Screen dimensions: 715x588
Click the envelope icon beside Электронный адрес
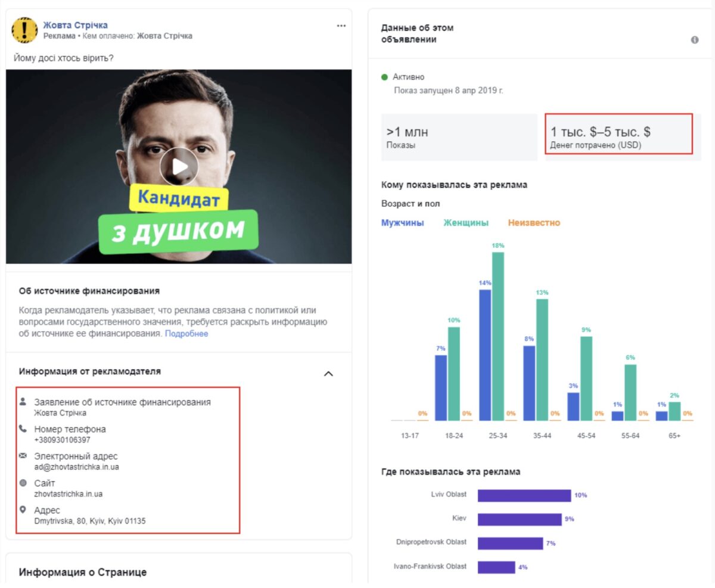coord(23,456)
